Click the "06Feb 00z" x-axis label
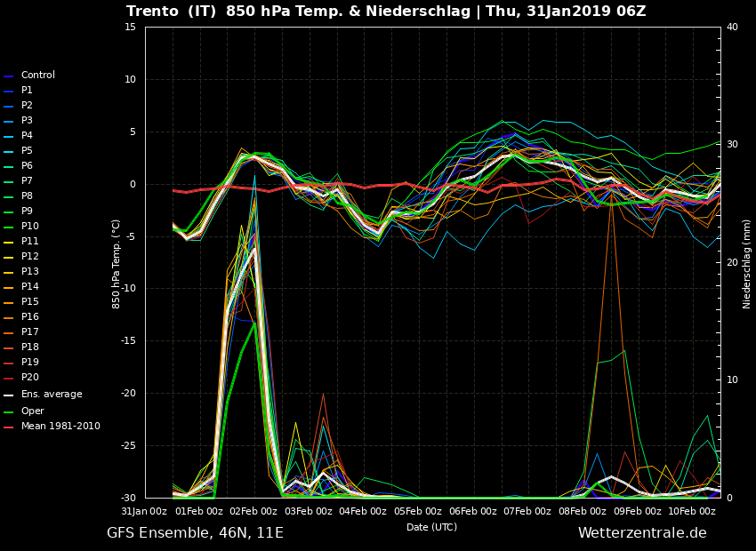 (x=473, y=512)
